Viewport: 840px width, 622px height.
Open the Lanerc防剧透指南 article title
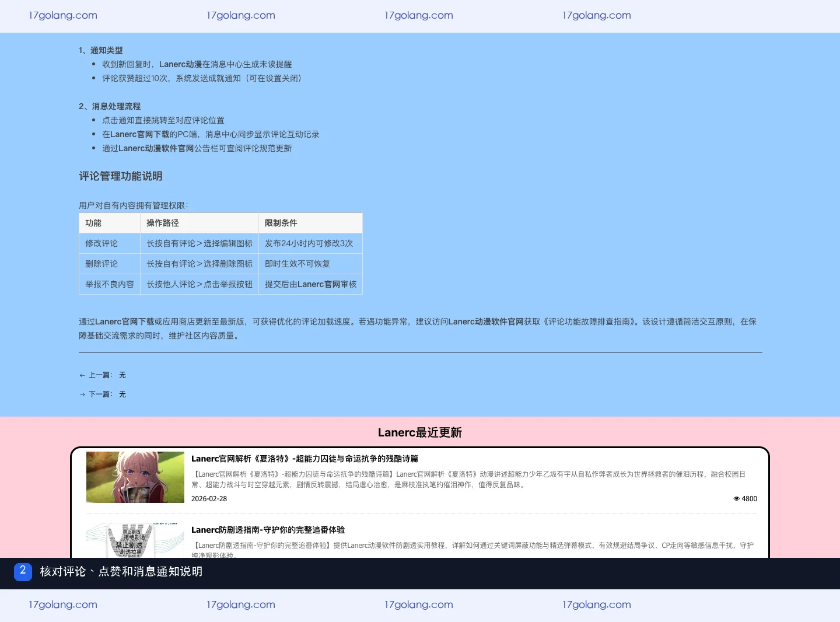268,530
